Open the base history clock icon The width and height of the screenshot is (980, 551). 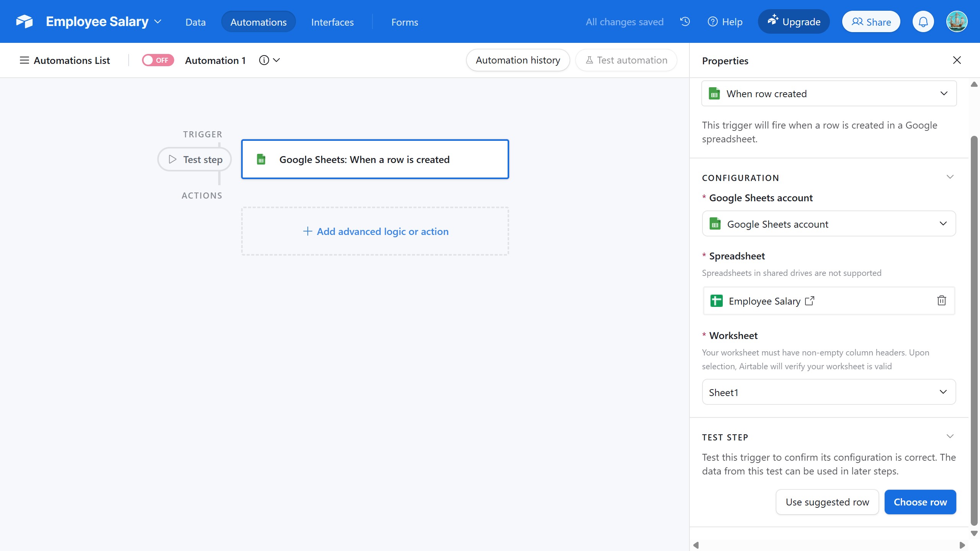pos(685,21)
